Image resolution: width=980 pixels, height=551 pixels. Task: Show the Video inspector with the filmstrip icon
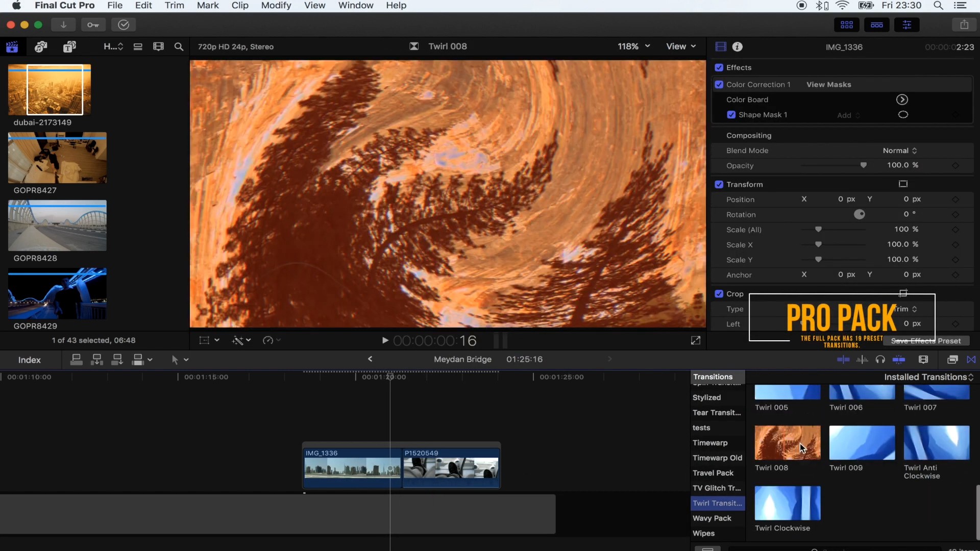720,46
